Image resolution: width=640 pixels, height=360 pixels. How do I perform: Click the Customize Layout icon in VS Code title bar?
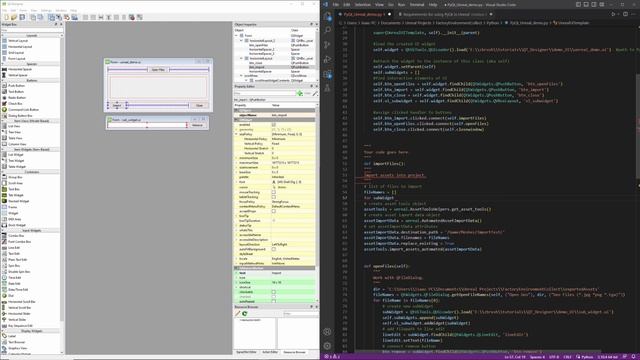tap(602, 4)
